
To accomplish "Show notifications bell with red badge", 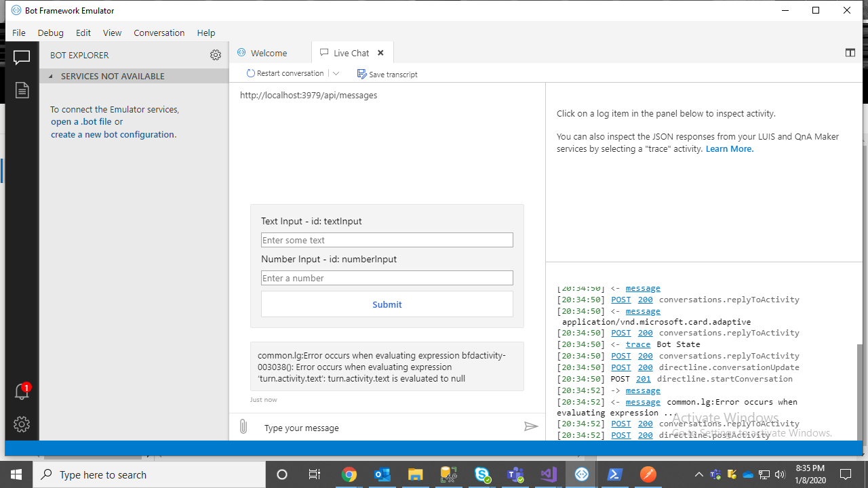I will coord(22,391).
